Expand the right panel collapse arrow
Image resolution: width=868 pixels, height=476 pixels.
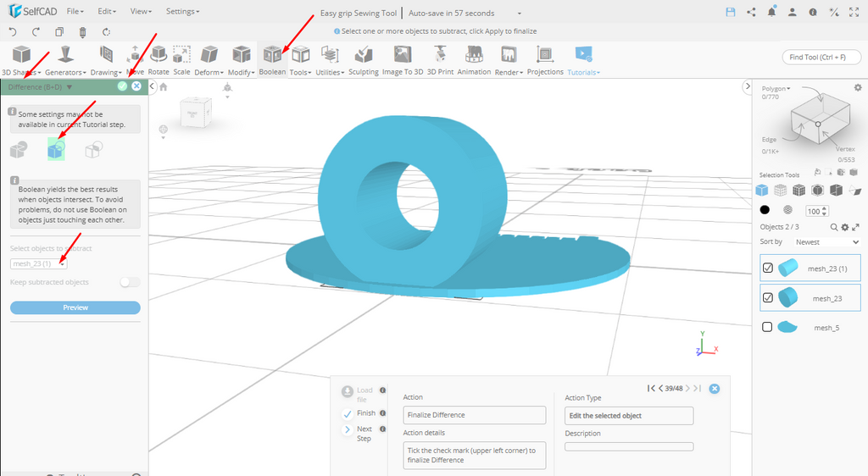pos(748,86)
